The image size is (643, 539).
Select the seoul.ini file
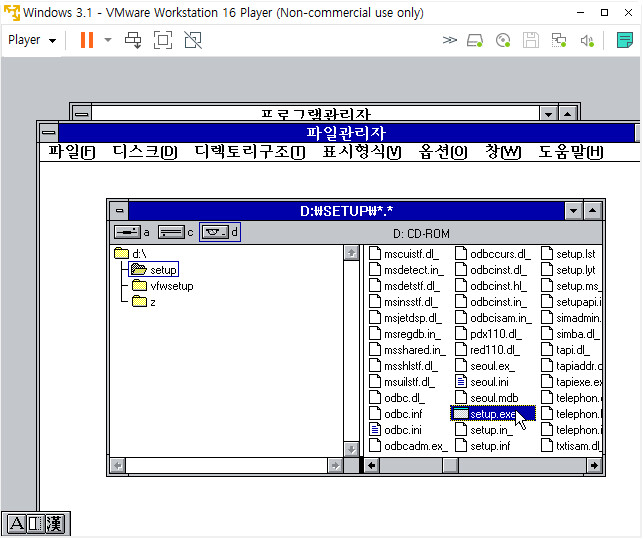[x=489, y=381]
